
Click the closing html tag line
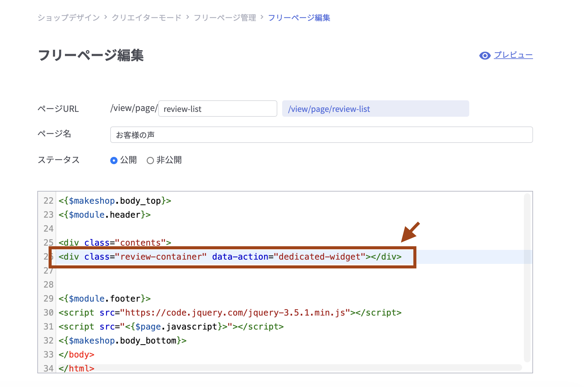77,368
